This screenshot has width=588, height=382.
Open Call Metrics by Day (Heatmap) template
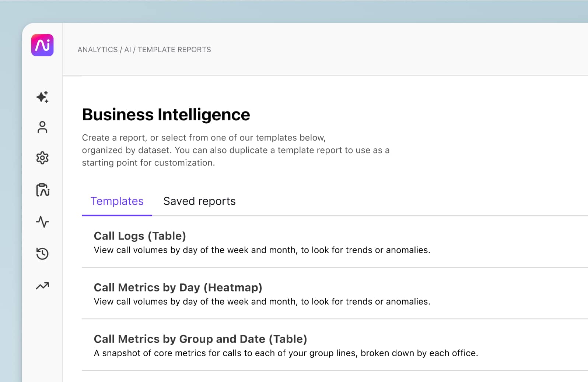click(178, 287)
